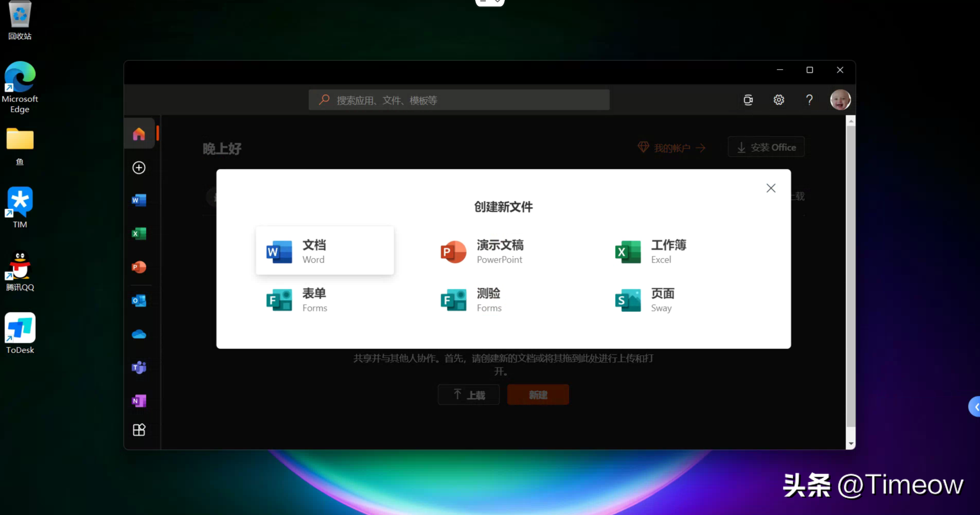Open the settings gear in Office header
The image size is (980, 515).
[x=778, y=100]
